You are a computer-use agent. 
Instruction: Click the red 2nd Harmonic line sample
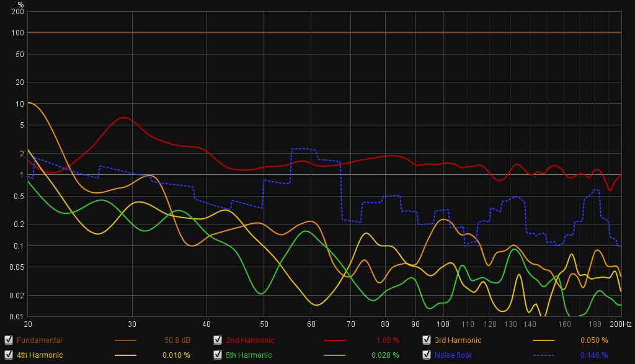[334, 340]
